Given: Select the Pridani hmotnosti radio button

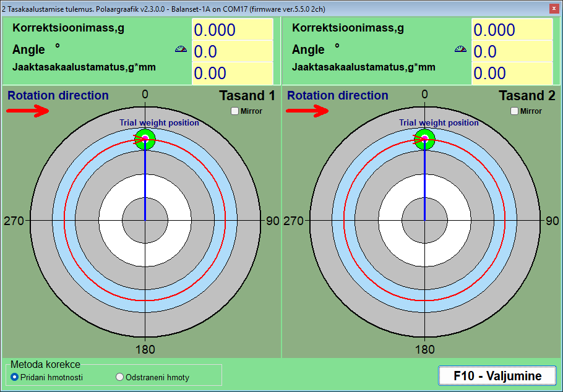Looking at the screenshot, I should (15, 377).
